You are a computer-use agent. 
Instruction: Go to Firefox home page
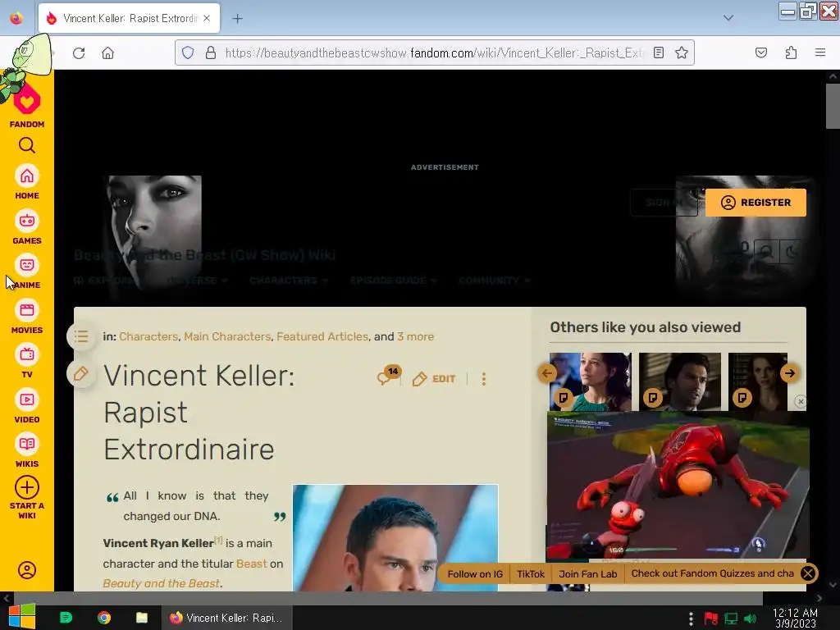[x=108, y=53]
